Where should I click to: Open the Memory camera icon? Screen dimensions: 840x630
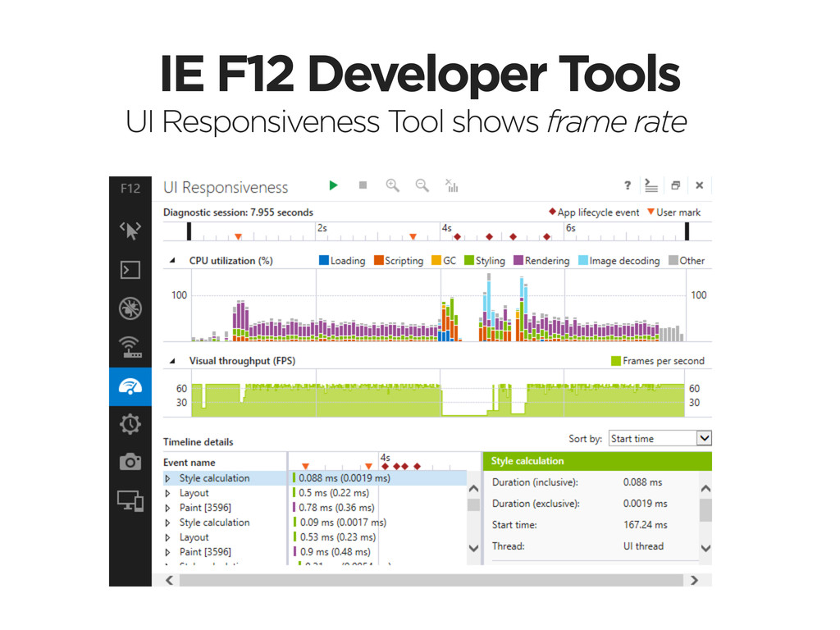pyautogui.click(x=130, y=463)
